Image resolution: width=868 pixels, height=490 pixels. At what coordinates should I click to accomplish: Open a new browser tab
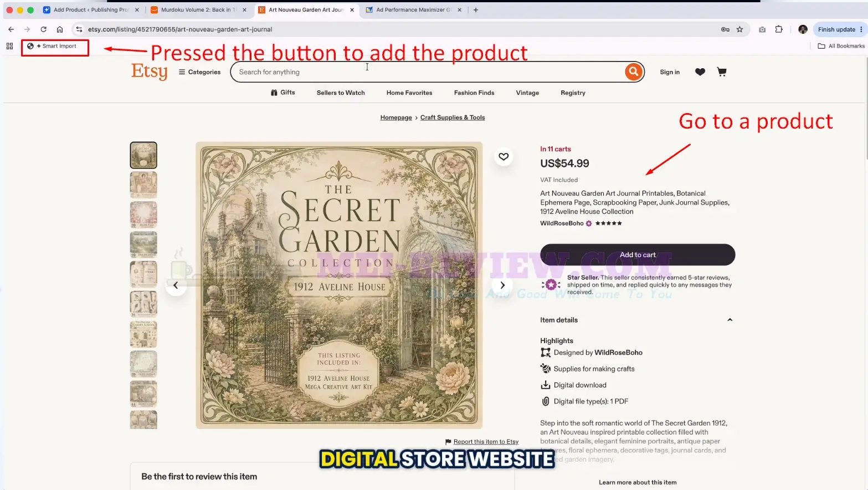(476, 10)
